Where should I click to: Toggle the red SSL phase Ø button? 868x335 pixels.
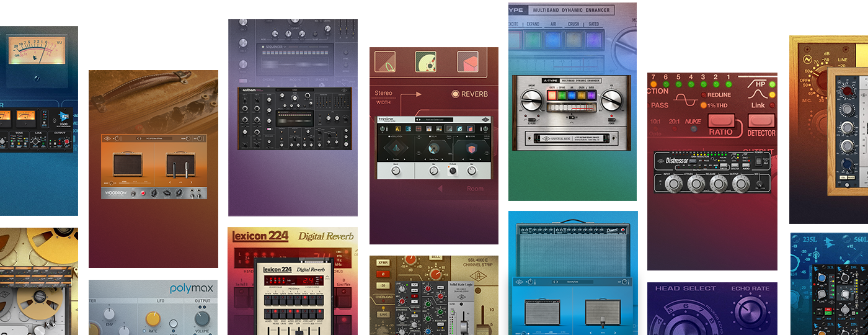coord(383,274)
